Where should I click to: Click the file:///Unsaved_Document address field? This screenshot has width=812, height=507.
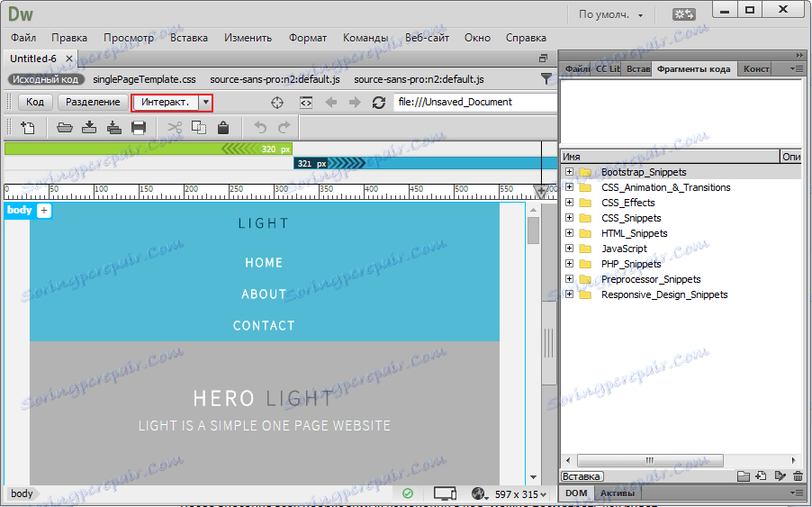pyautogui.click(x=474, y=102)
